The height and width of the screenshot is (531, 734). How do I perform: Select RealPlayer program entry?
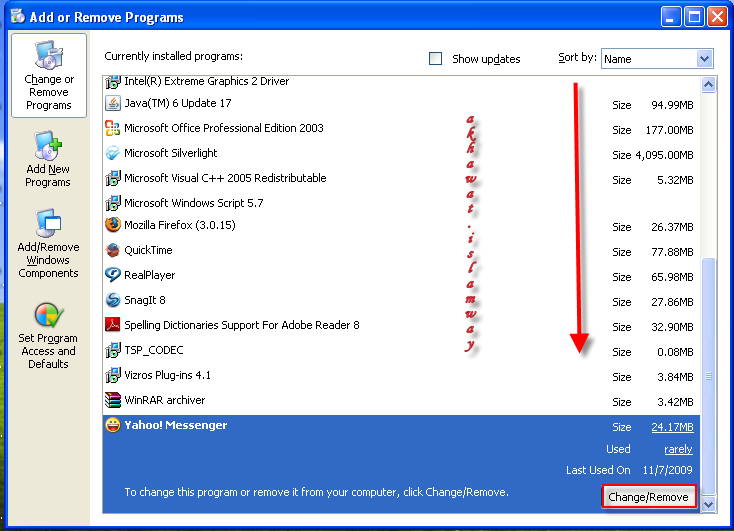pyautogui.click(x=401, y=275)
